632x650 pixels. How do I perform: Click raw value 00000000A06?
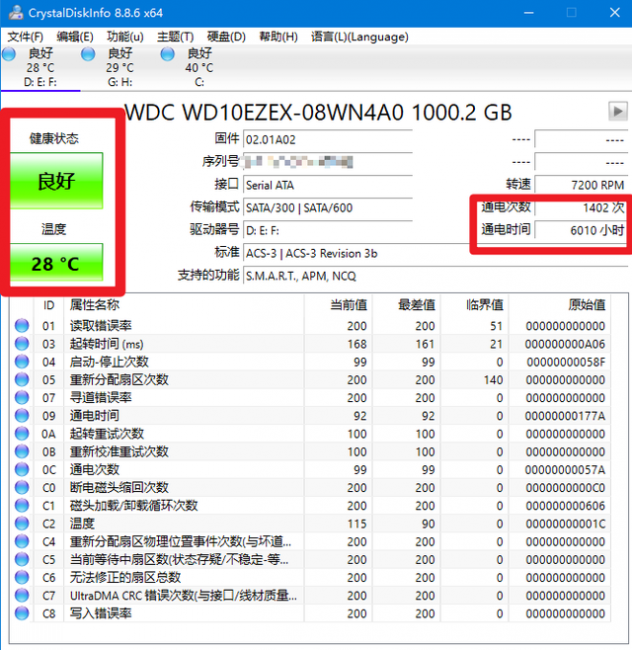565,344
